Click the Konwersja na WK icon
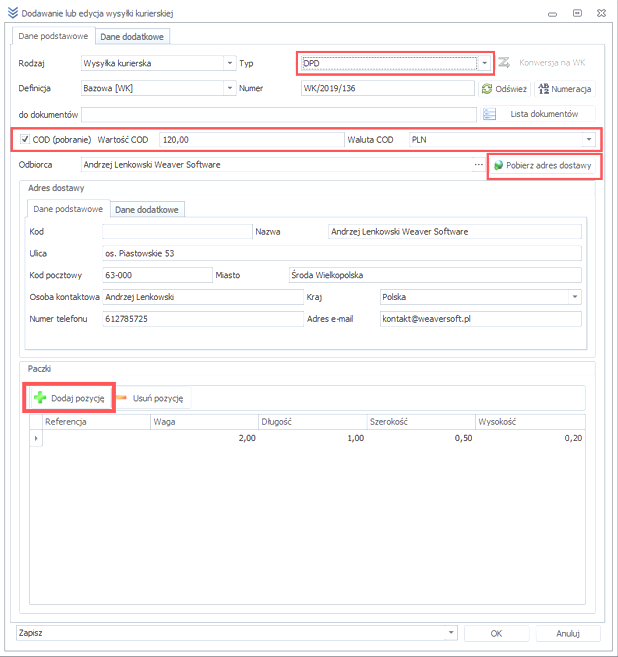 (x=505, y=62)
